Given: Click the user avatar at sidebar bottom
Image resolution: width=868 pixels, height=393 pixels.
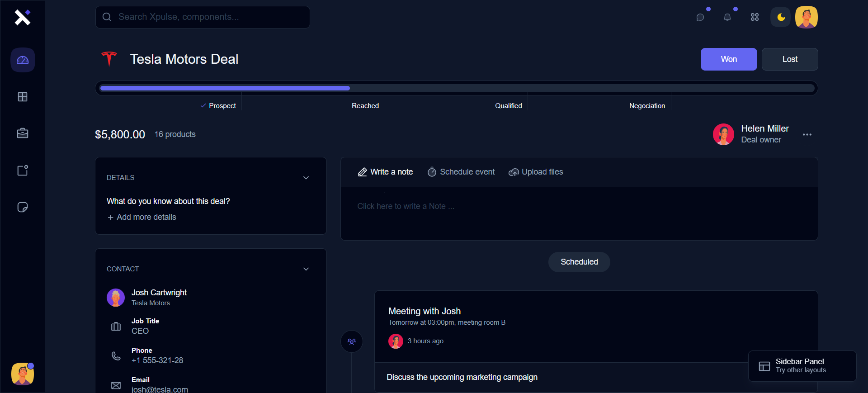Looking at the screenshot, I should [23, 374].
